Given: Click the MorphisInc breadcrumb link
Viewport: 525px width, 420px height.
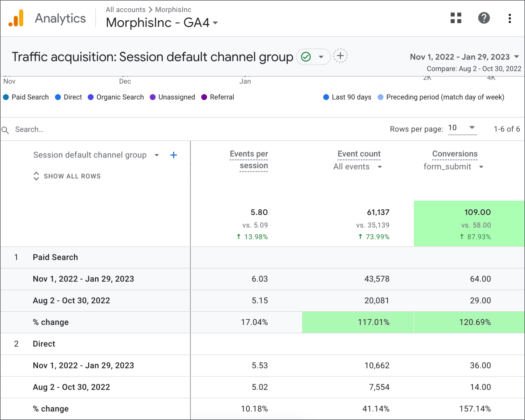Looking at the screenshot, I should point(173,10).
